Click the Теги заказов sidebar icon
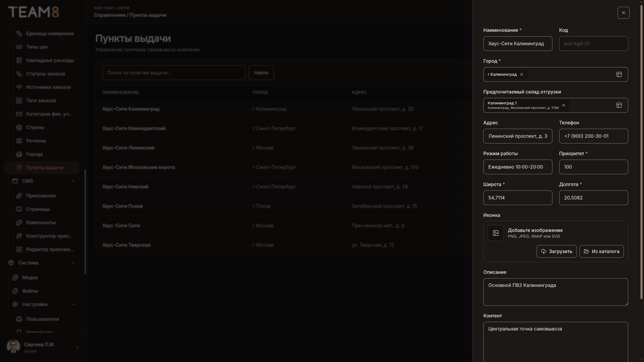 coord(19,101)
